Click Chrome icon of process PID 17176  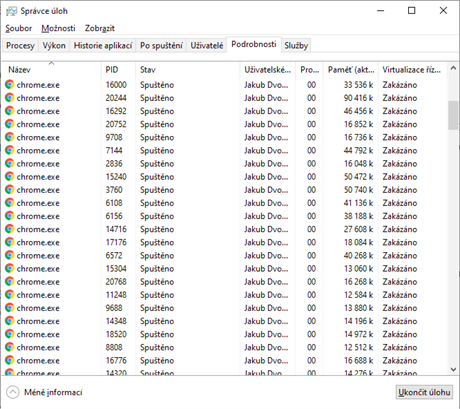10,242
